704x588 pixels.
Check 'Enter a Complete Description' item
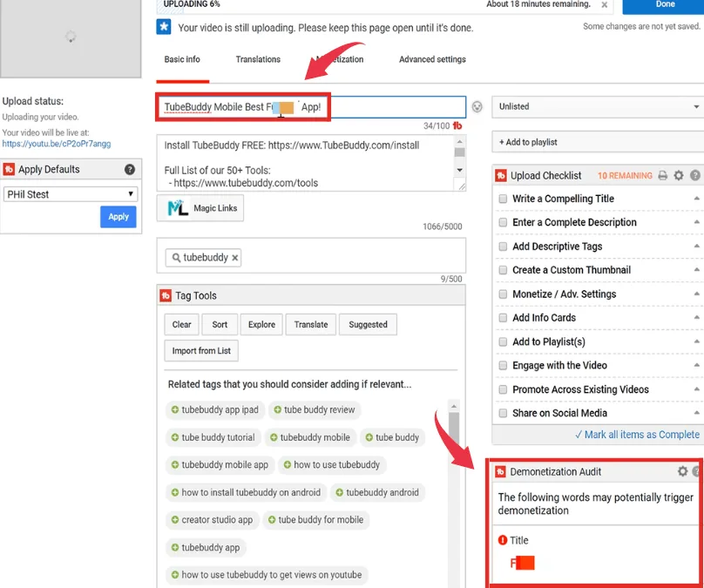tap(503, 222)
